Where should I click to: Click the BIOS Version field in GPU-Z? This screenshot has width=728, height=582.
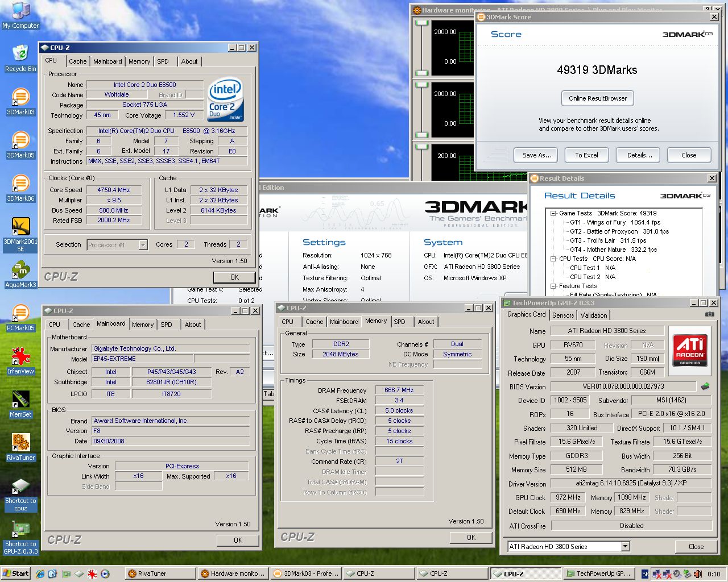(x=623, y=386)
